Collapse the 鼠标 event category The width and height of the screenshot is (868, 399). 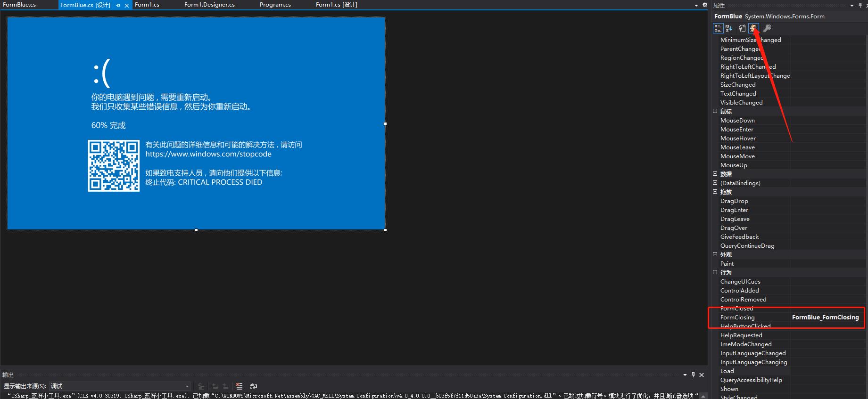click(x=715, y=111)
